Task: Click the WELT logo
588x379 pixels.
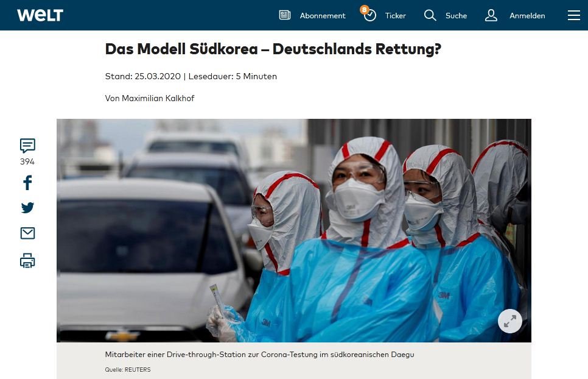Action: 40,15
